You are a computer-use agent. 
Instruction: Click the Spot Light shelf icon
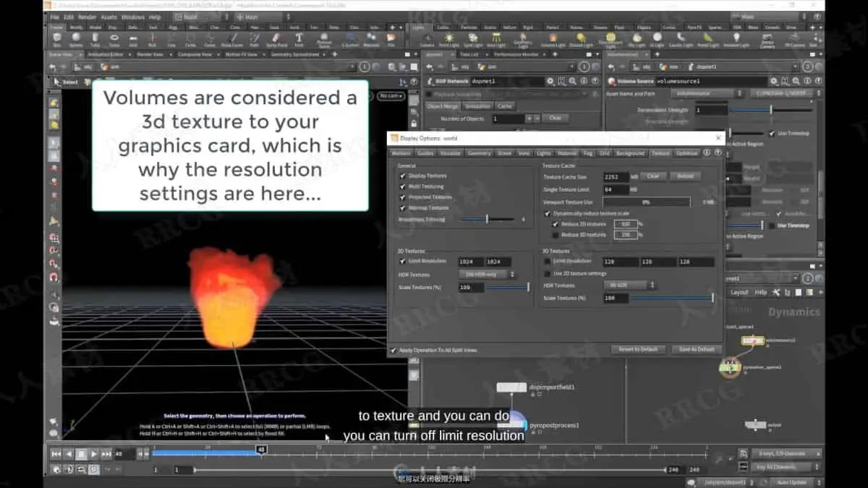click(472, 39)
